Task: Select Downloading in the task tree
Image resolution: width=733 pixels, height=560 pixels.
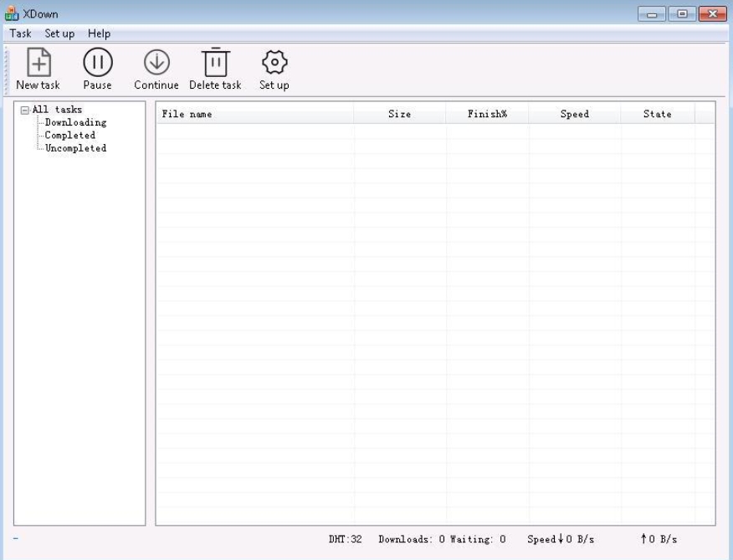Action: point(75,123)
